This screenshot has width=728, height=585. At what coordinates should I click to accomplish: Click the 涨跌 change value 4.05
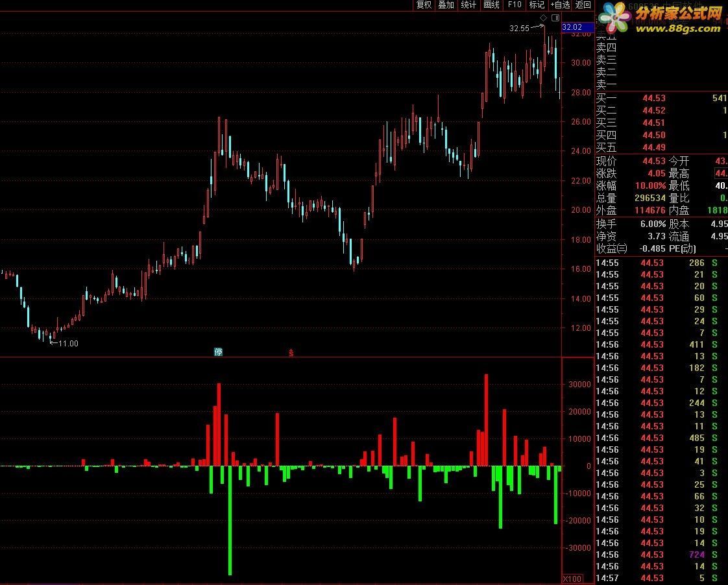click(657, 174)
